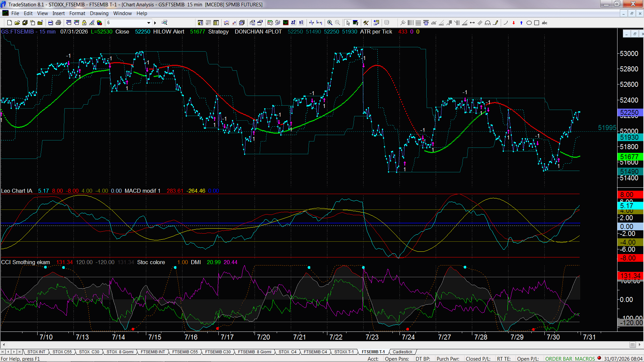This screenshot has height=362, width=644.
Task: Switch to the FTSEMIB 8 Giorni tab
Action: 255,352
